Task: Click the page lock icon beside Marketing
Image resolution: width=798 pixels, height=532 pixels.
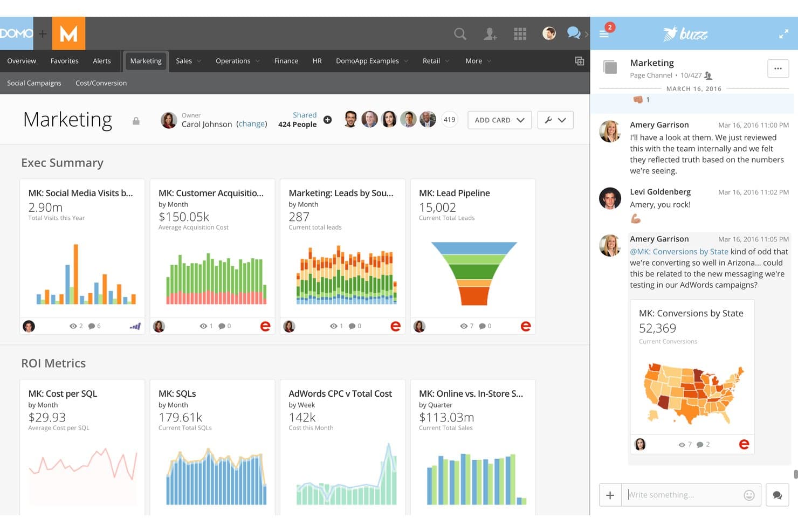Action: [136, 121]
